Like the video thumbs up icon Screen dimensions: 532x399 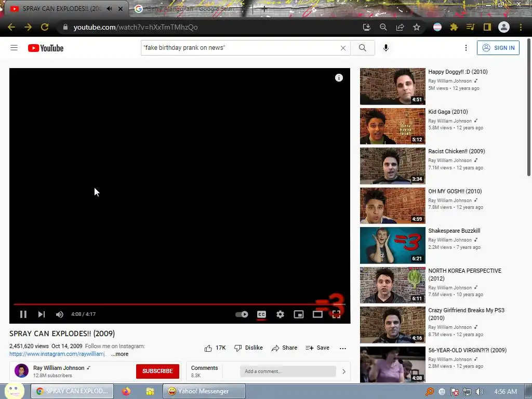(208, 348)
